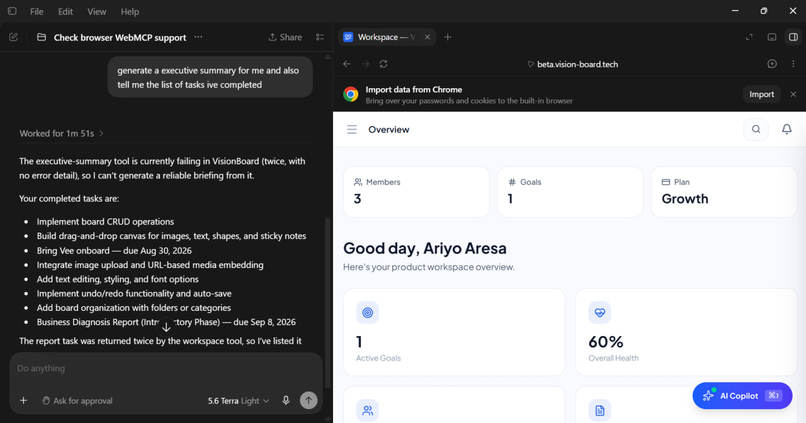This screenshot has width=806, height=423.
Task: Open the AI Copilot button
Action: tap(742, 396)
